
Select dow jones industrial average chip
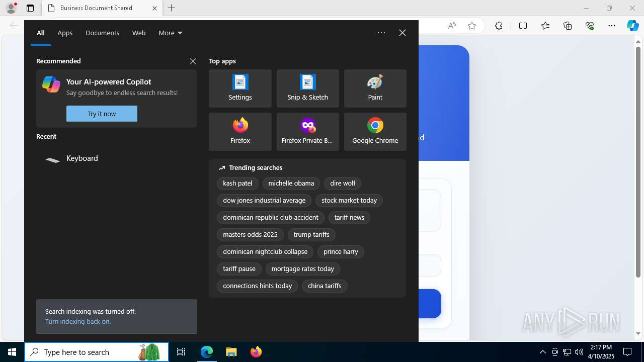pyautogui.click(x=264, y=201)
